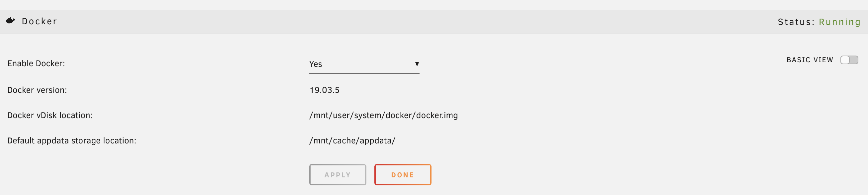
Task: Open the Enable Docker dropdown showing Yes
Action: [364, 64]
